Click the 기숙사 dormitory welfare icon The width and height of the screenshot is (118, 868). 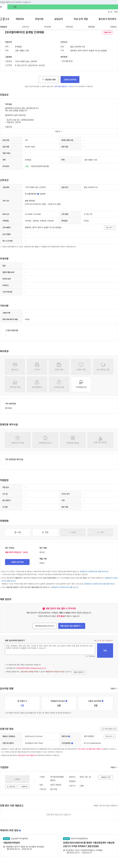[37, 367]
